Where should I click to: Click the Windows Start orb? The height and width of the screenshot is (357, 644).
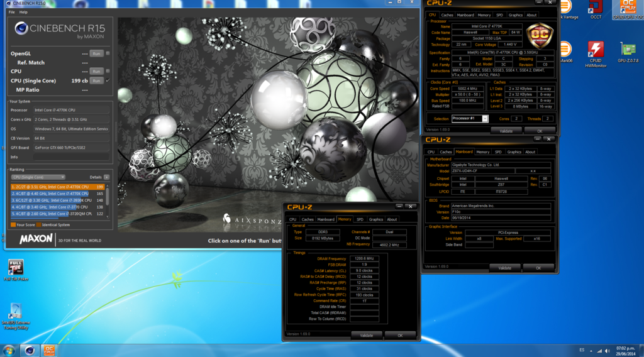tap(9, 351)
